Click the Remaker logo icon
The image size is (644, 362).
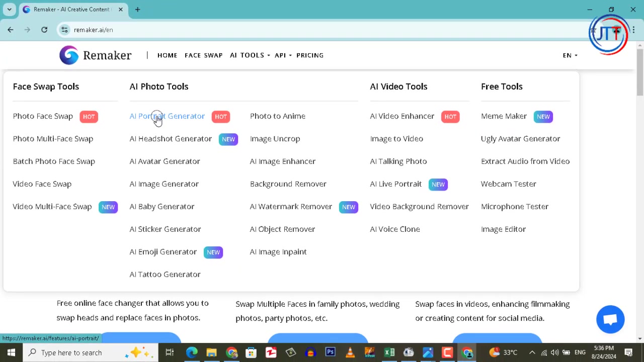point(69,55)
